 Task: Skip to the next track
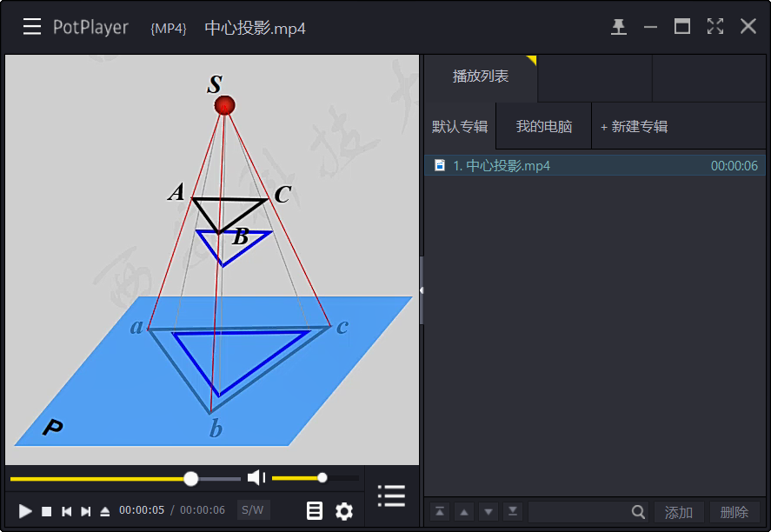(85, 511)
